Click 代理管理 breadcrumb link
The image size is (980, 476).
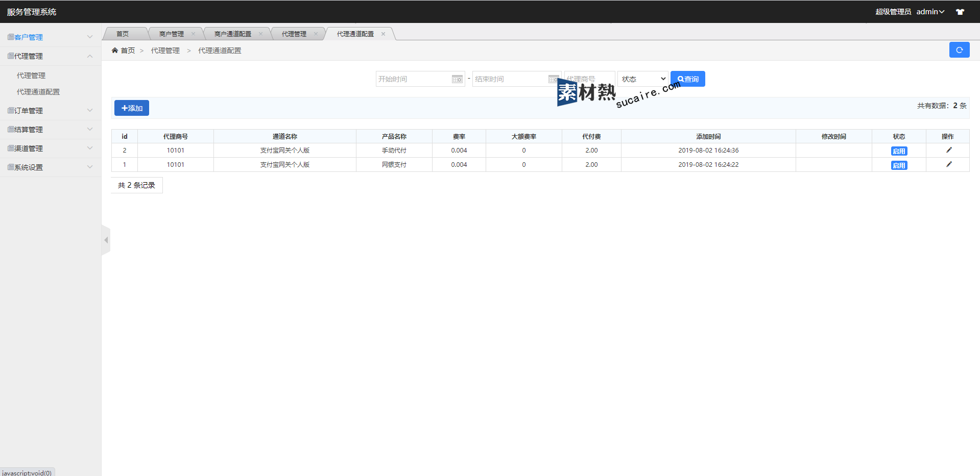tap(165, 51)
